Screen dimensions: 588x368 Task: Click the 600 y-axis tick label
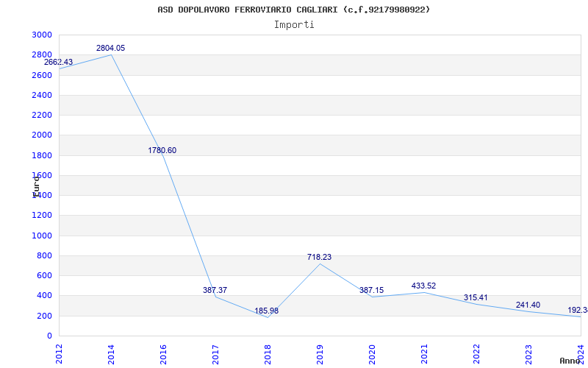(x=44, y=275)
